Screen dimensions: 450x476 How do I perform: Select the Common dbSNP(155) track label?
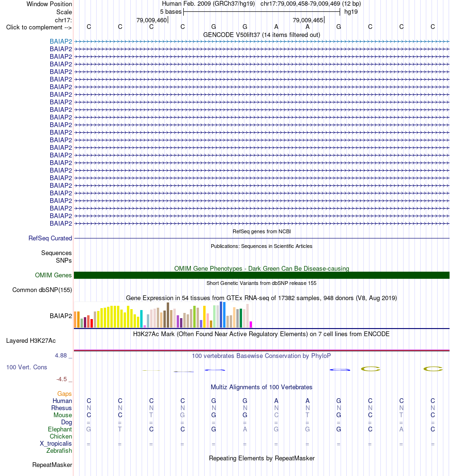[x=42, y=290]
